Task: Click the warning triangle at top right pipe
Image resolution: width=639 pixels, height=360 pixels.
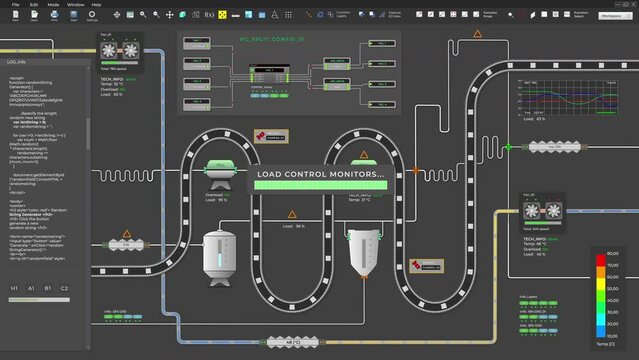Action: (x=478, y=33)
